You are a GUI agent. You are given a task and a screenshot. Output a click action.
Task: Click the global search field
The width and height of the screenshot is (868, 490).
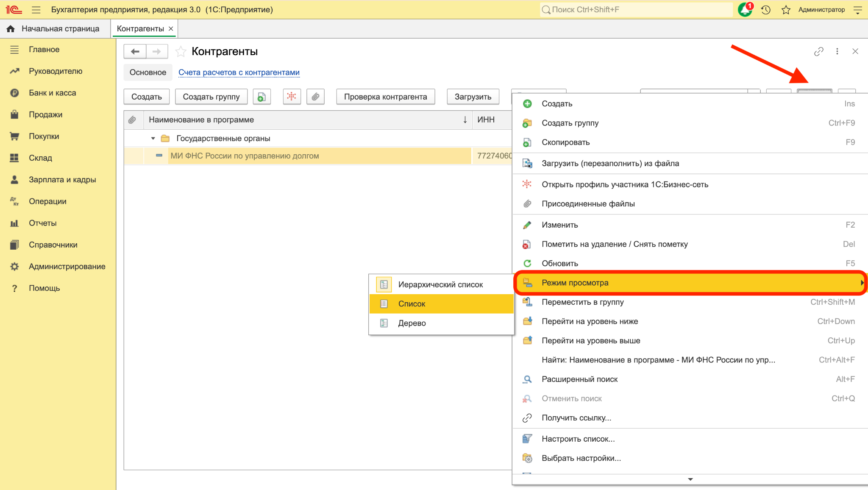636,10
